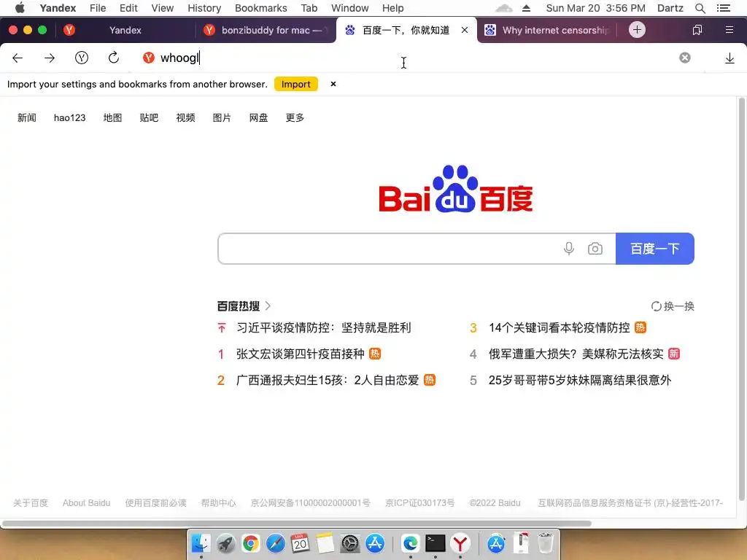This screenshot has height=560, width=747.
Task: Go back with the left arrow button
Action: click(18, 58)
